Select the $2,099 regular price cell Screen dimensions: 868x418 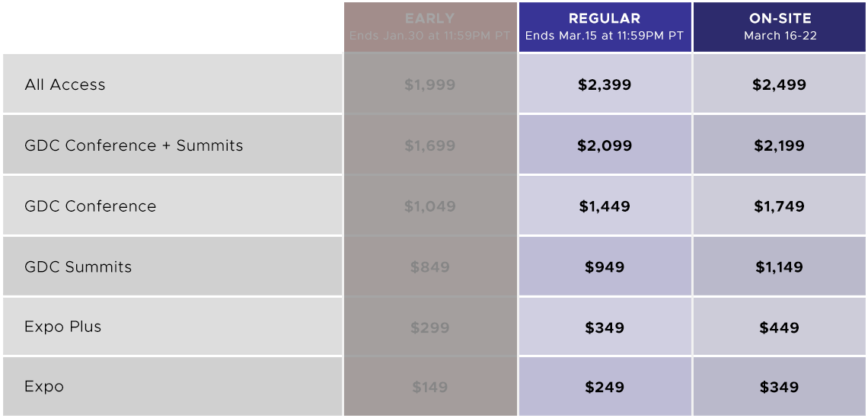(x=605, y=145)
